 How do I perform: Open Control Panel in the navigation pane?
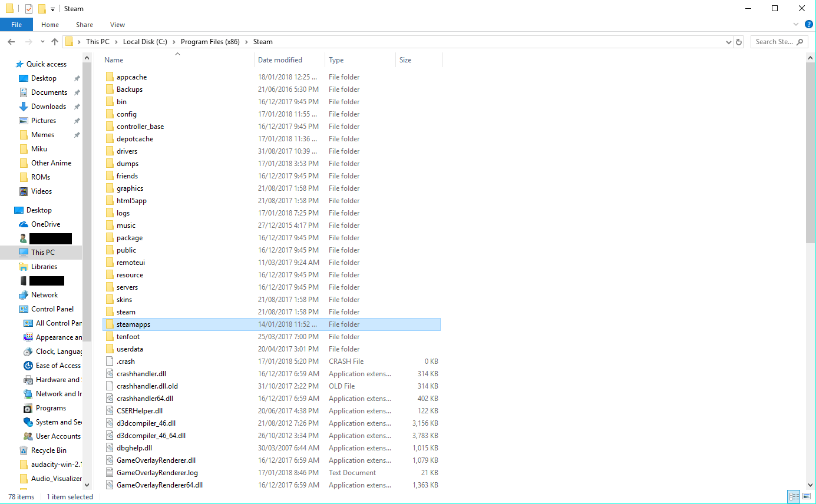[x=52, y=309]
